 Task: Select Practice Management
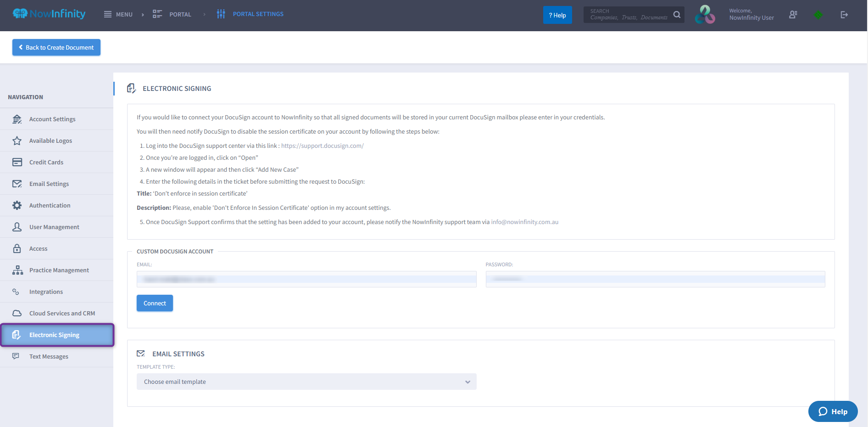pyautogui.click(x=57, y=270)
